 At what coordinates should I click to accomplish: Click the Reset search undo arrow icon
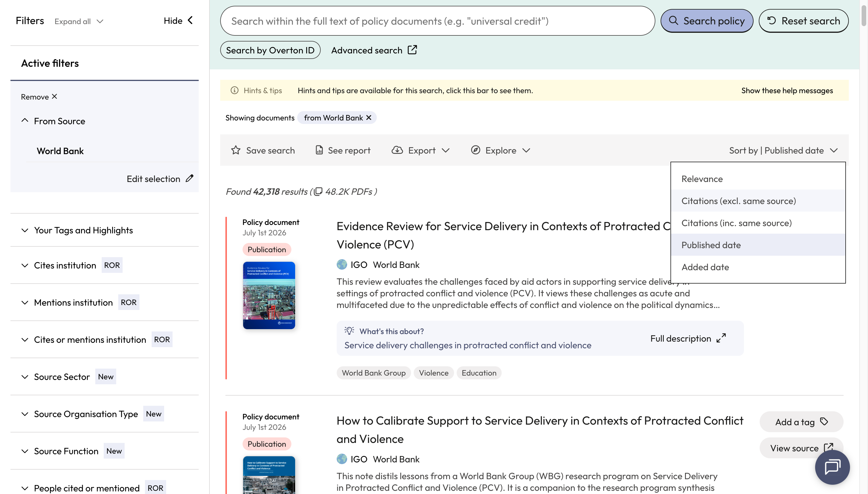pyautogui.click(x=772, y=21)
